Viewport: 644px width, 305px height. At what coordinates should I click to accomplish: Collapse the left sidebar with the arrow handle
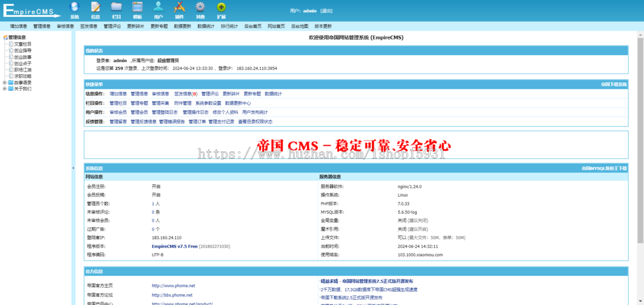pyautogui.click(x=73, y=168)
